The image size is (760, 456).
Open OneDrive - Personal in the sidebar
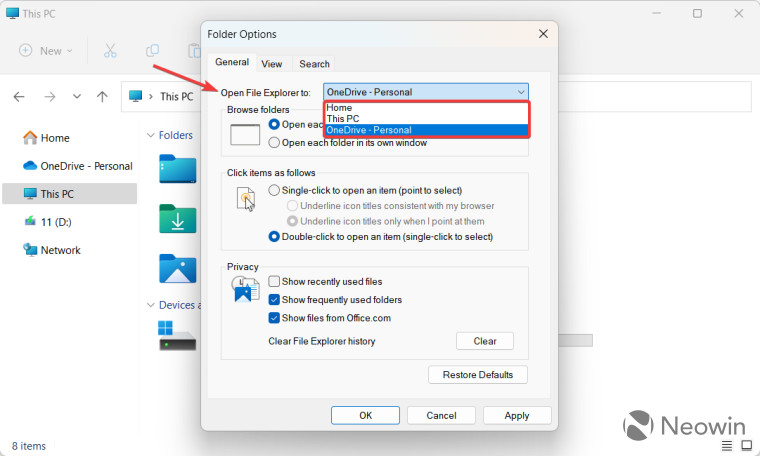click(69, 166)
